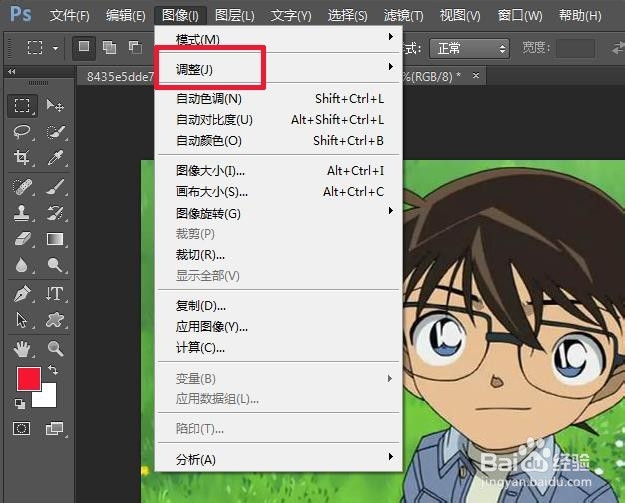Toggle Quick Mask mode

click(x=22, y=429)
